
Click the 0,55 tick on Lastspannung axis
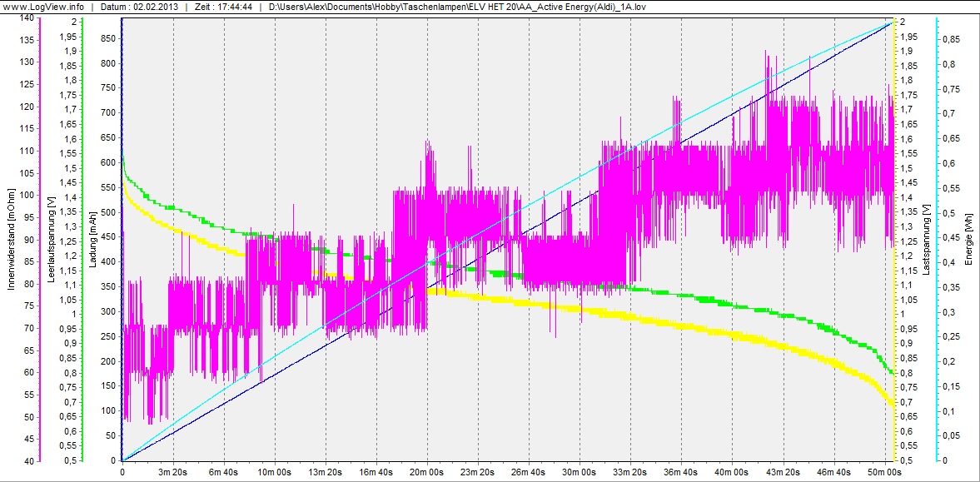pyautogui.click(x=908, y=445)
